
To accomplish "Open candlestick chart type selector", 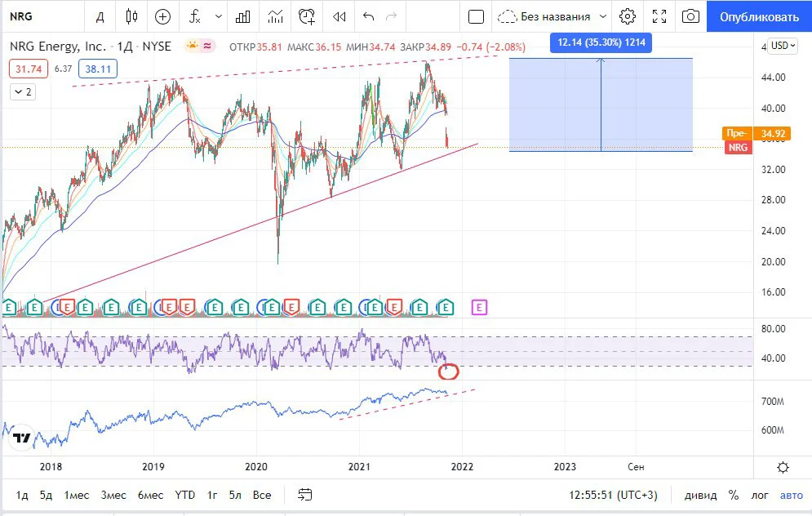I will pyautogui.click(x=131, y=16).
